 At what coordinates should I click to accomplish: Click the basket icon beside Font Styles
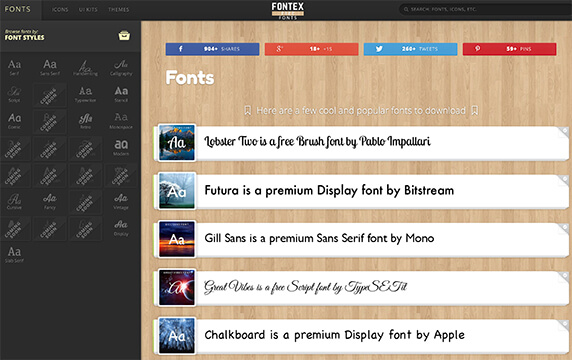tap(124, 35)
